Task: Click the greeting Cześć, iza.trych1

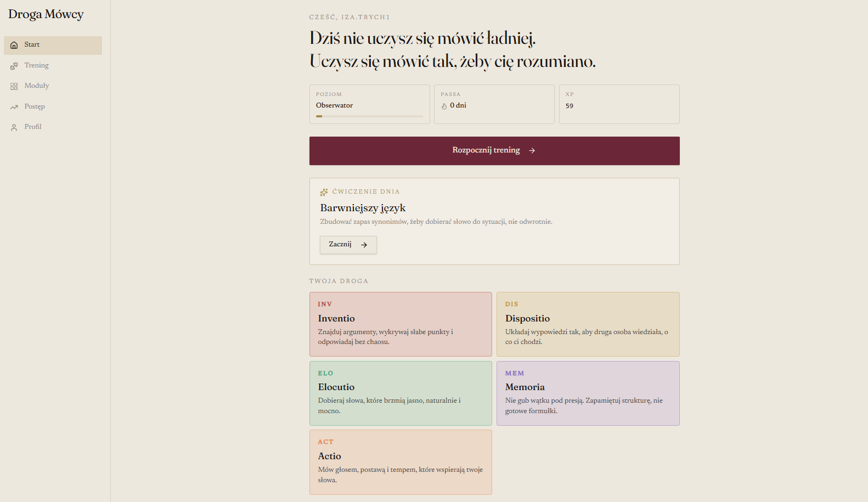Action: click(x=350, y=17)
